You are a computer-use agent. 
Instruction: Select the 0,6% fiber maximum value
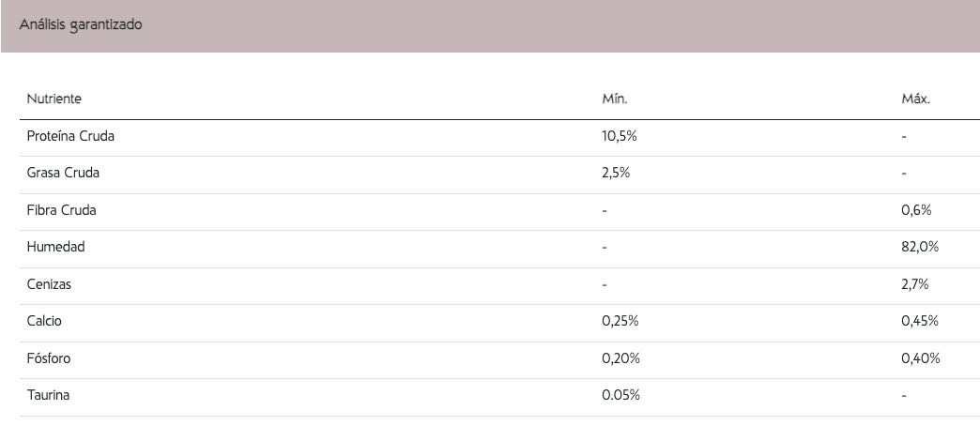916,210
